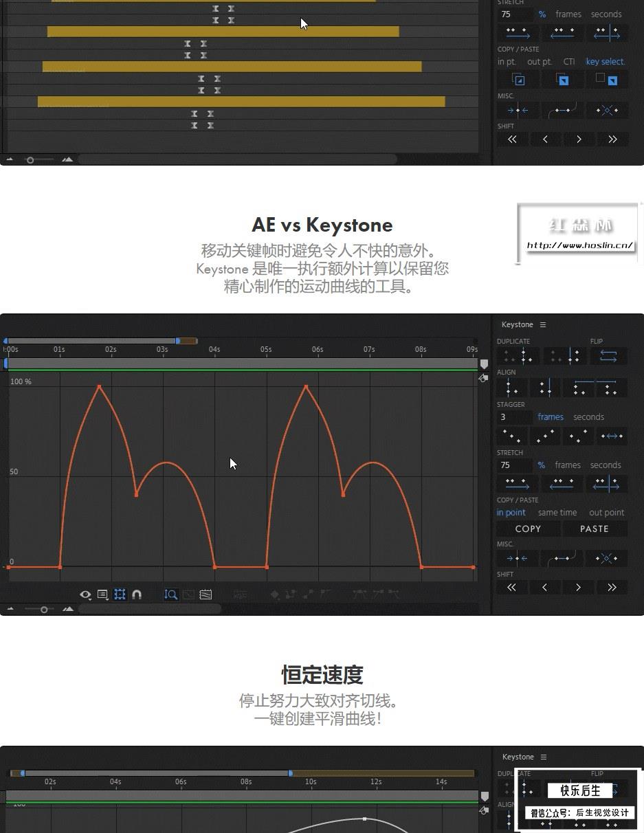
Task: Select 'in pt.' option in upper Keystone panel
Action: point(507,62)
